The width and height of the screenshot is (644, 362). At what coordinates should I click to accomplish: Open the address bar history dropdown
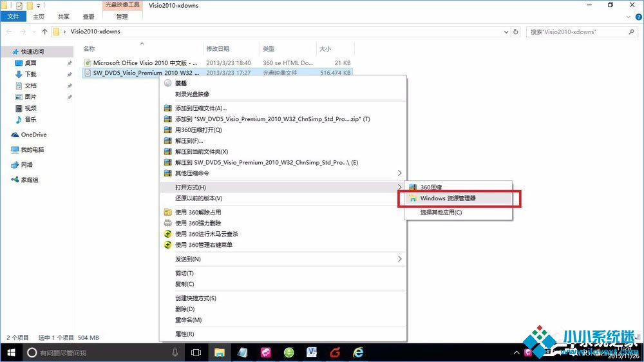point(506,32)
